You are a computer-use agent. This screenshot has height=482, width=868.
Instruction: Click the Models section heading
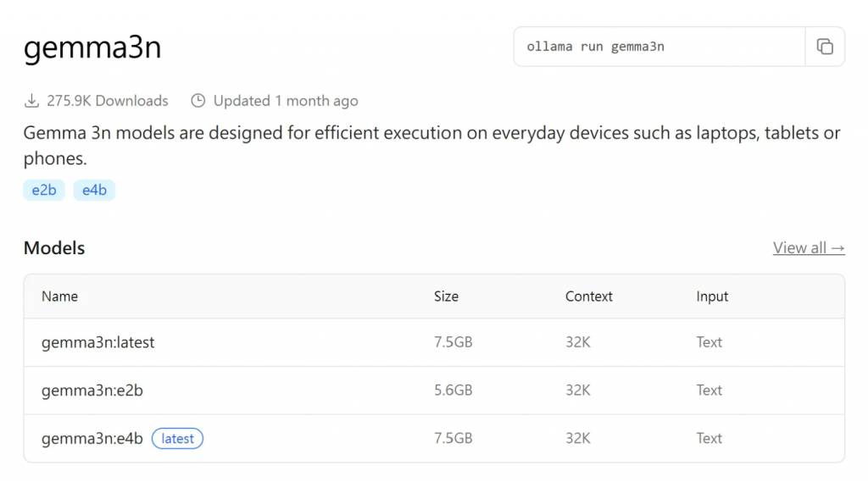[54, 248]
